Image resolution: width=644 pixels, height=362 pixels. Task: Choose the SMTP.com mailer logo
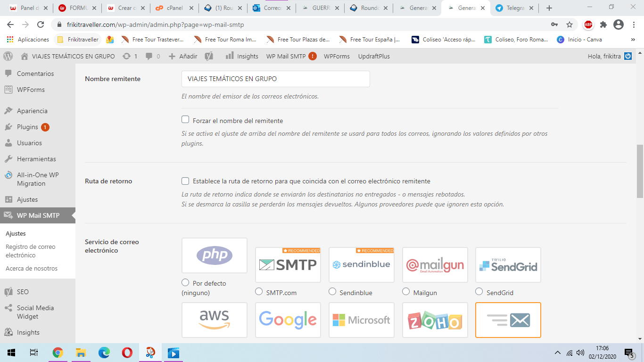coord(288,265)
